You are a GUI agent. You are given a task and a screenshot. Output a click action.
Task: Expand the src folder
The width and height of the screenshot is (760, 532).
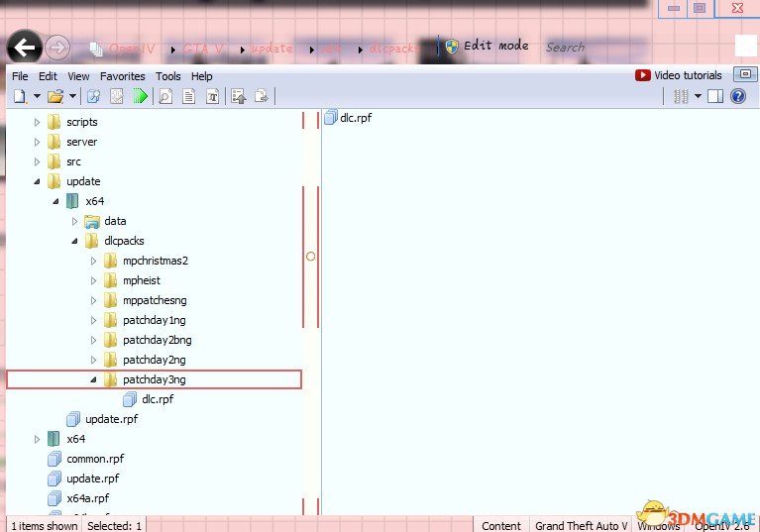[37, 161]
